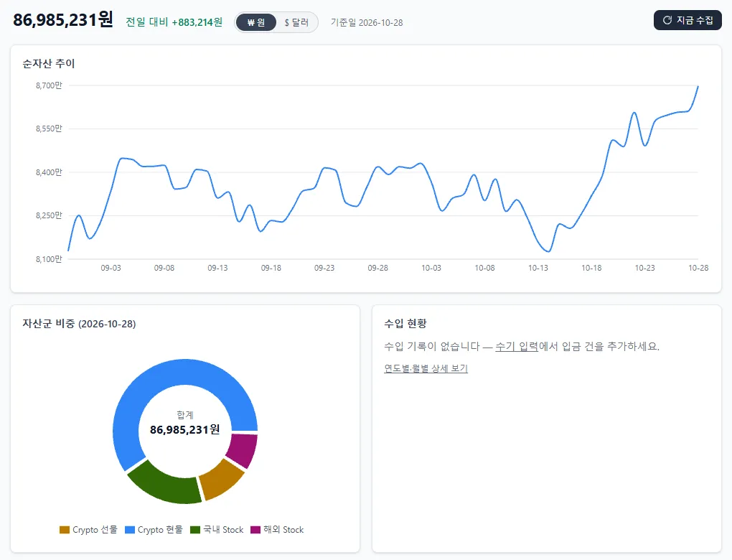Click the 10-28 x-axis date label
This screenshot has width=732, height=560.
click(698, 268)
